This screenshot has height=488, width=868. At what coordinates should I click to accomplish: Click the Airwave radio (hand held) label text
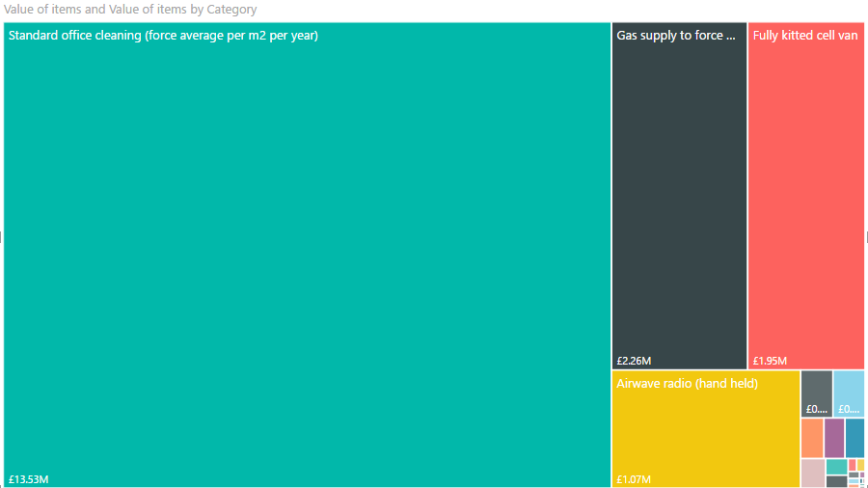687,384
